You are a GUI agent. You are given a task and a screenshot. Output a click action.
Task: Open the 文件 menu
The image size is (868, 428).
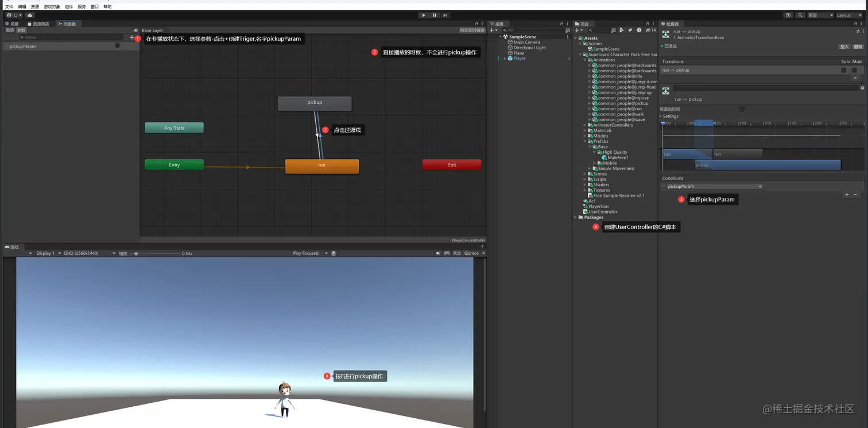click(x=9, y=7)
